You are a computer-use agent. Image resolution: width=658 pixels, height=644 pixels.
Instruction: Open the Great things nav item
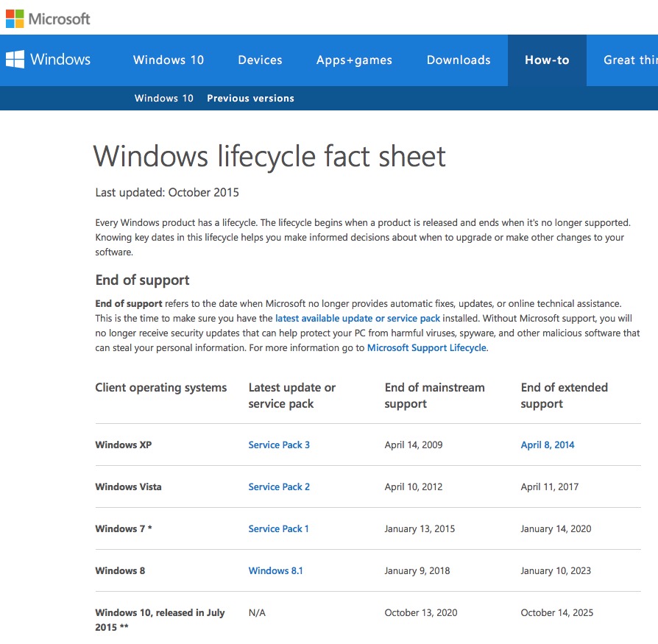[630, 60]
